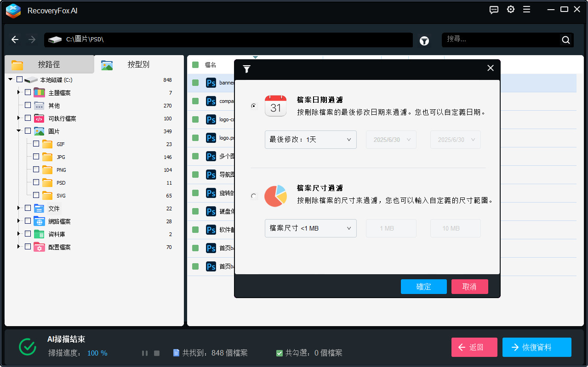
Task: Open the feedback message icon in title bar
Action: (494, 10)
